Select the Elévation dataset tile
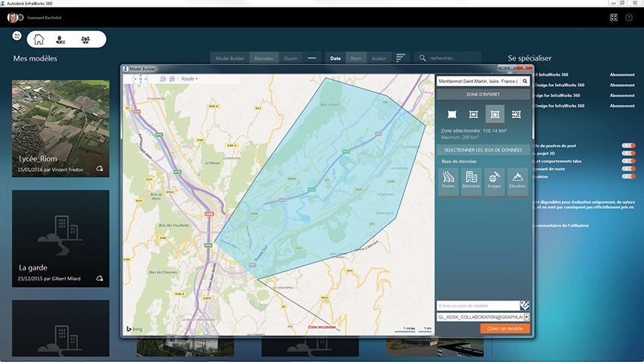The height and width of the screenshot is (362, 644). point(517,182)
